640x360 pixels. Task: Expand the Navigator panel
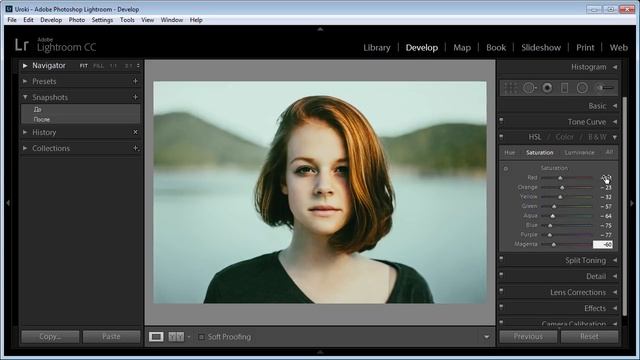(x=25, y=65)
